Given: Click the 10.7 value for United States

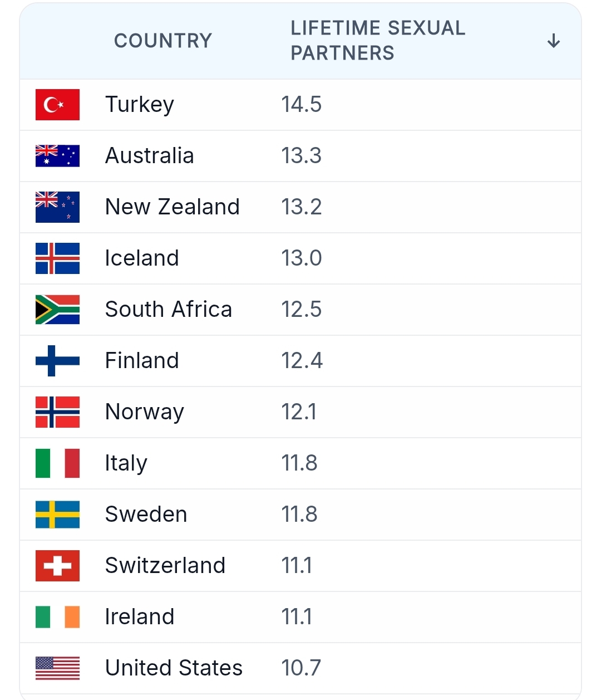Looking at the screenshot, I should (301, 668).
